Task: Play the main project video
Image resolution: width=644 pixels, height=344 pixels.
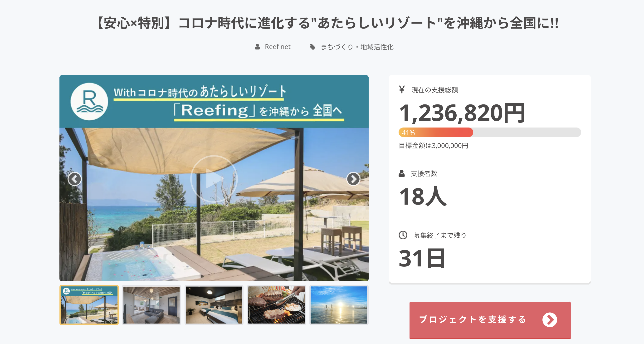Action: 214,179
